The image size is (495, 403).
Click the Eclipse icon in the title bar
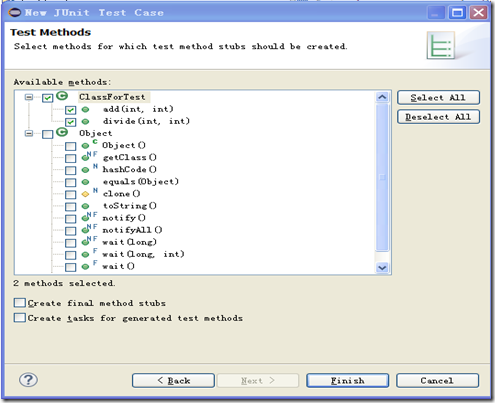[15, 13]
